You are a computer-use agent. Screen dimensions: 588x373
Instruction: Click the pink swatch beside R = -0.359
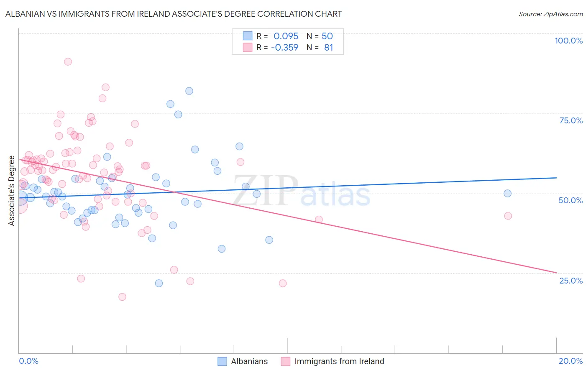(248, 47)
